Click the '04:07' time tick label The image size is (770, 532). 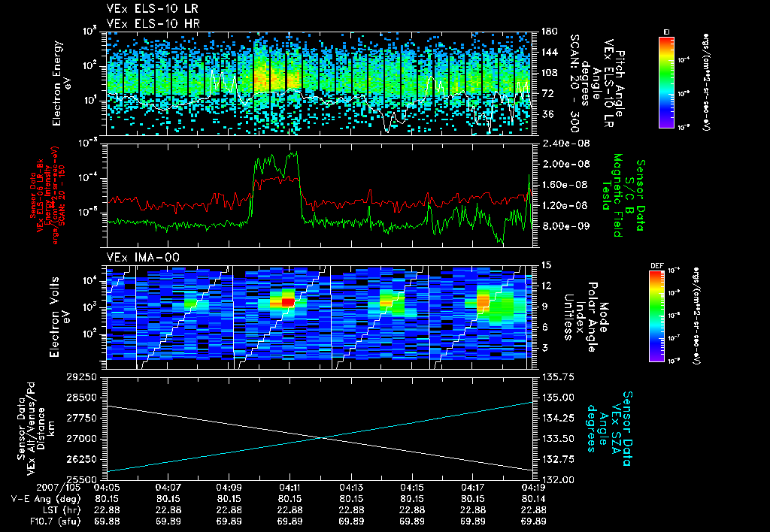point(168,488)
